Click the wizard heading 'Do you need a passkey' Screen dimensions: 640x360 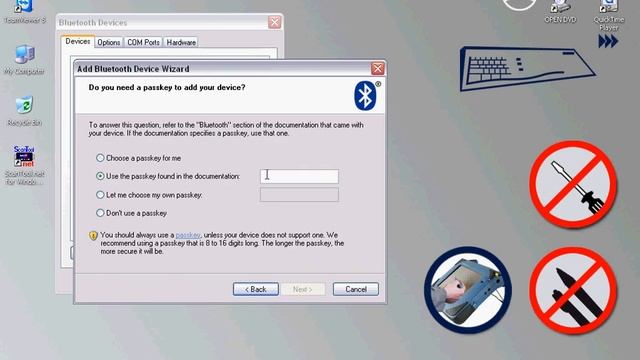167,87
